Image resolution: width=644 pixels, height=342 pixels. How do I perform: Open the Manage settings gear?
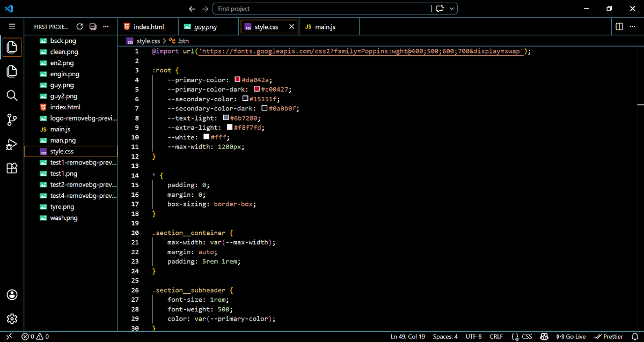coord(12,319)
